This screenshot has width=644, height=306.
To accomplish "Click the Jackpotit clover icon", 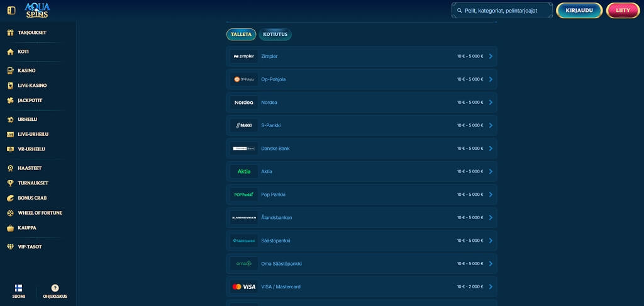I will 11,100.
